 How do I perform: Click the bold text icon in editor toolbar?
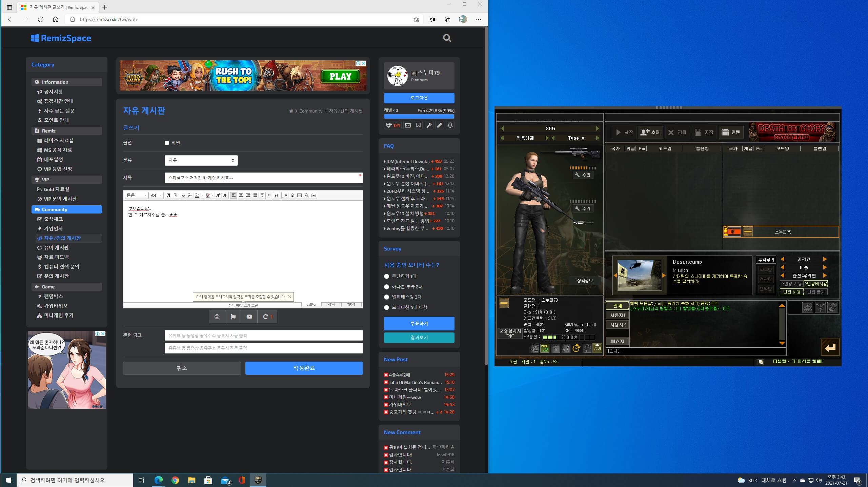[x=168, y=195]
